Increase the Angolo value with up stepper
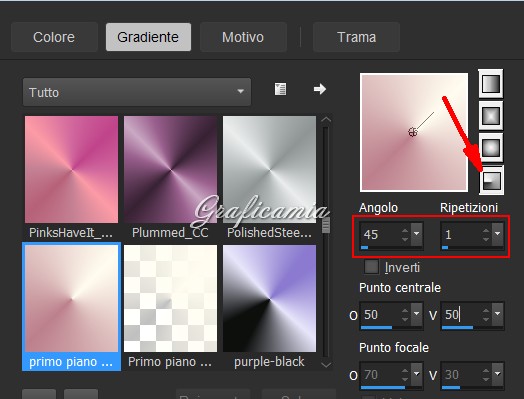Screen dimensions: 524x399 point(405,230)
